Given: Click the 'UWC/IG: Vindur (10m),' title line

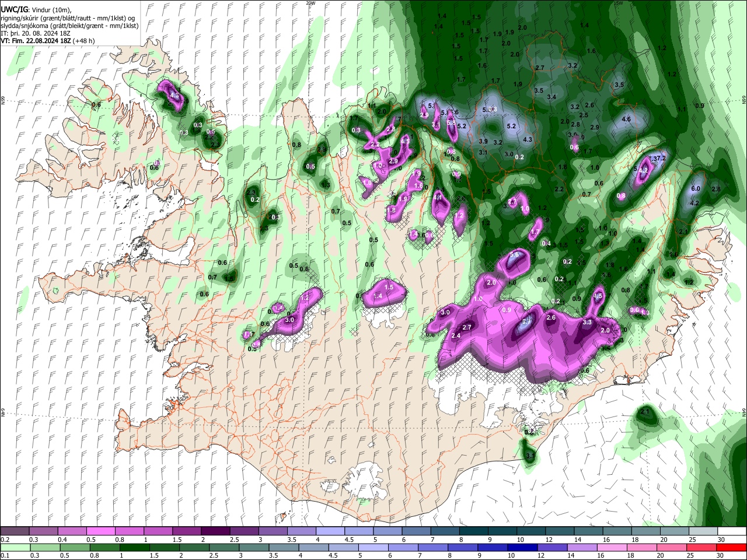Looking at the screenshot, I should (36, 10).
